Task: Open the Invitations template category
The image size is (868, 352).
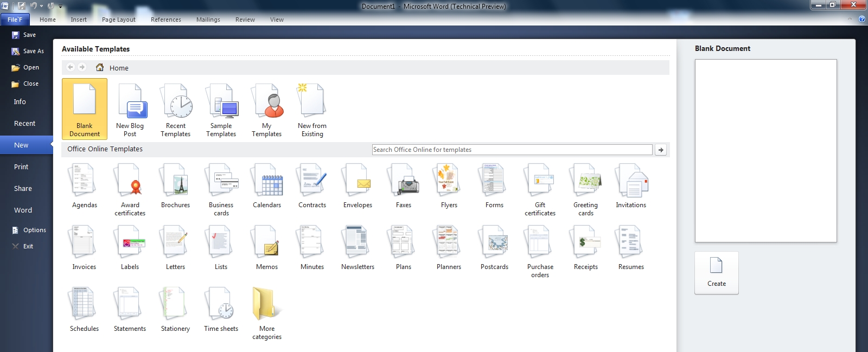Action: point(631,187)
